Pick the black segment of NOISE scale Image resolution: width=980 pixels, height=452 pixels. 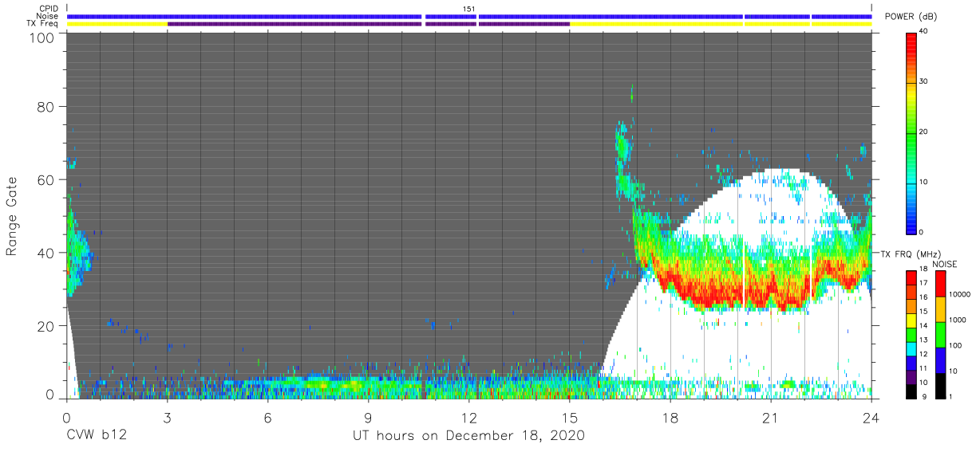point(940,386)
